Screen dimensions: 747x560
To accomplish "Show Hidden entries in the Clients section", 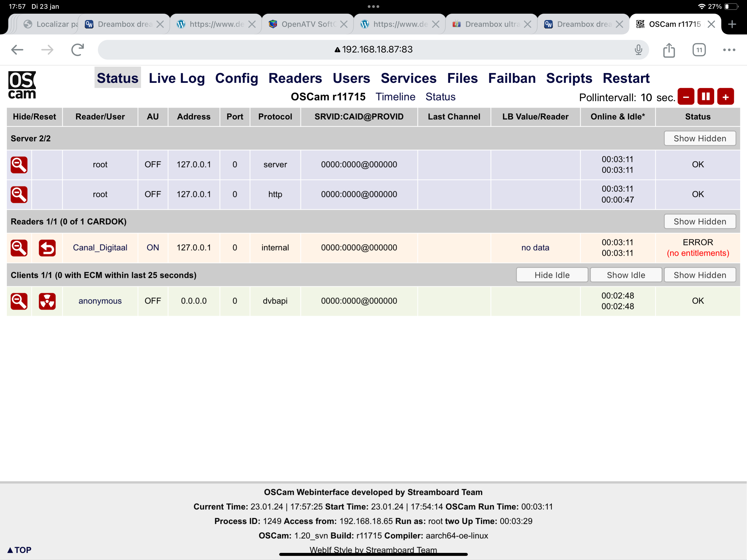I will pos(700,275).
